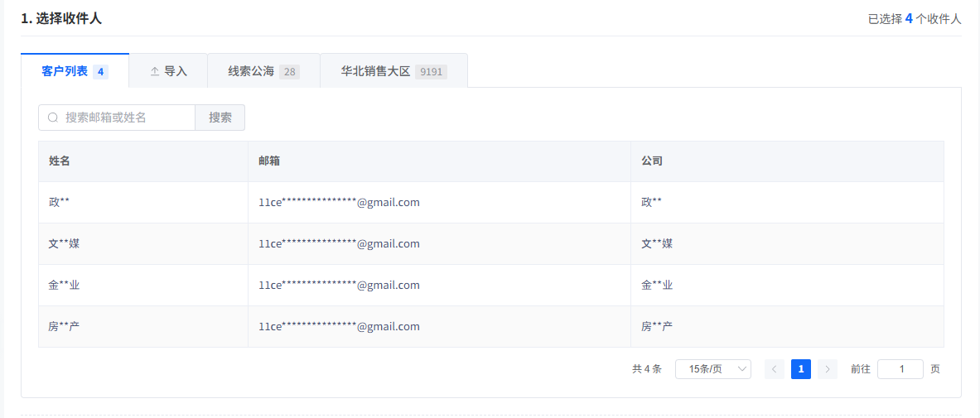The height and width of the screenshot is (418, 980).
Task: Click the upload icon on 导入 tab
Action: 154,72
